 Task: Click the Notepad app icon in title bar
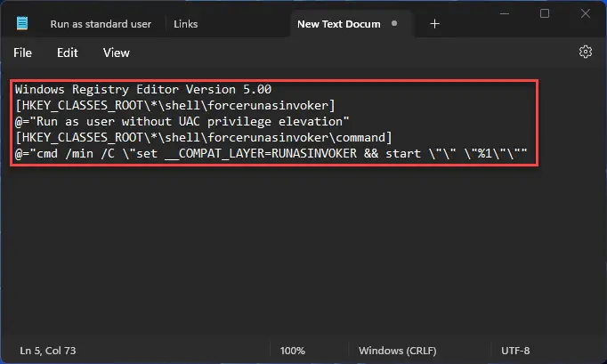(21, 23)
